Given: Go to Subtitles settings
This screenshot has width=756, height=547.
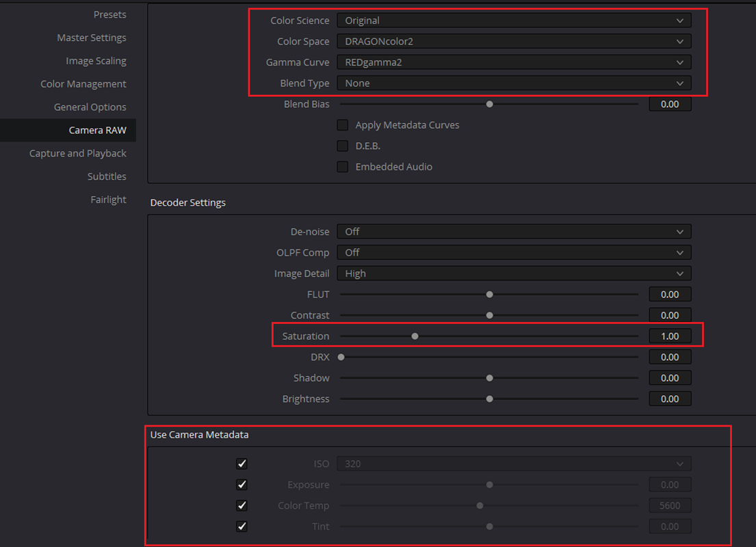Looking at the screenshot, I should click(x=107, y=176).
